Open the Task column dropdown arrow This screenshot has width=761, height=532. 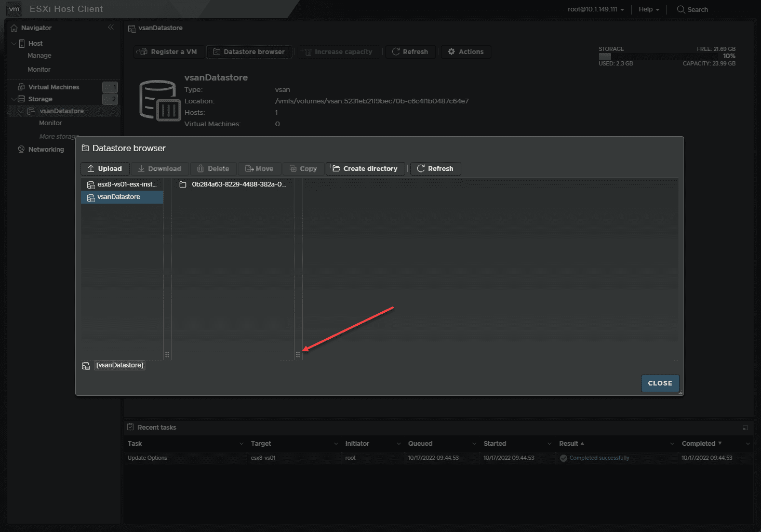point(241,444)
